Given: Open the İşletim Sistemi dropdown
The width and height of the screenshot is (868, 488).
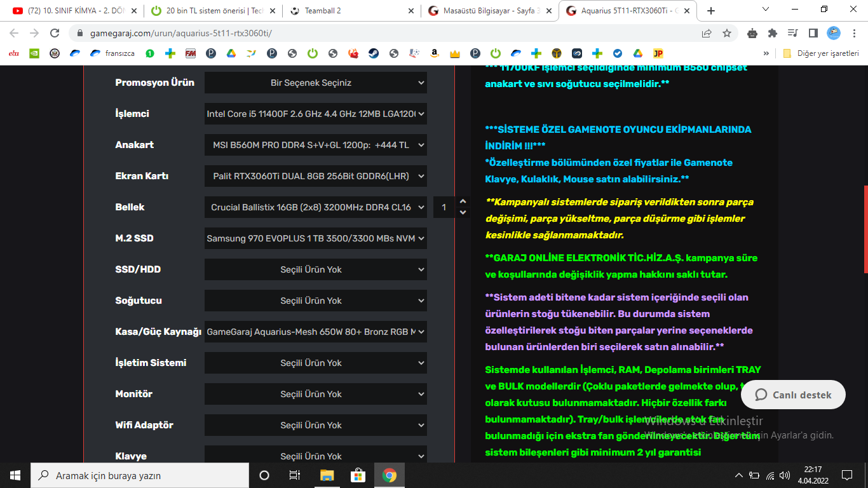Looking at the screenshot, I should point(316,363).
